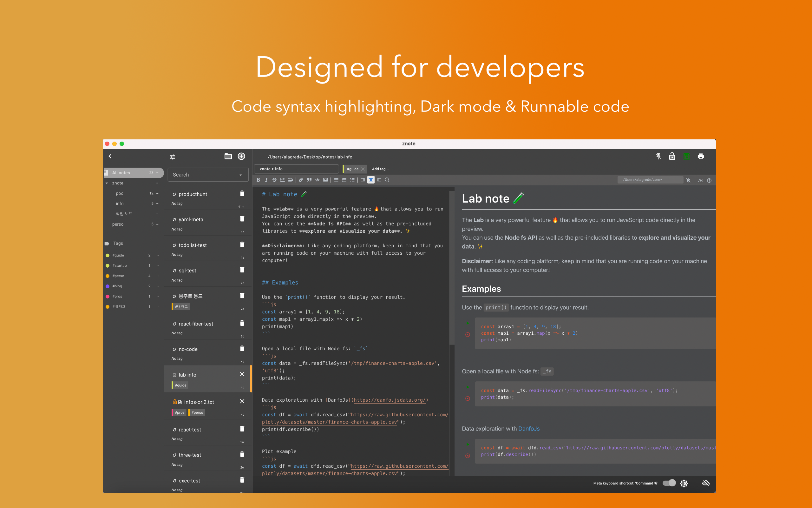Click the green save icon

687,156
